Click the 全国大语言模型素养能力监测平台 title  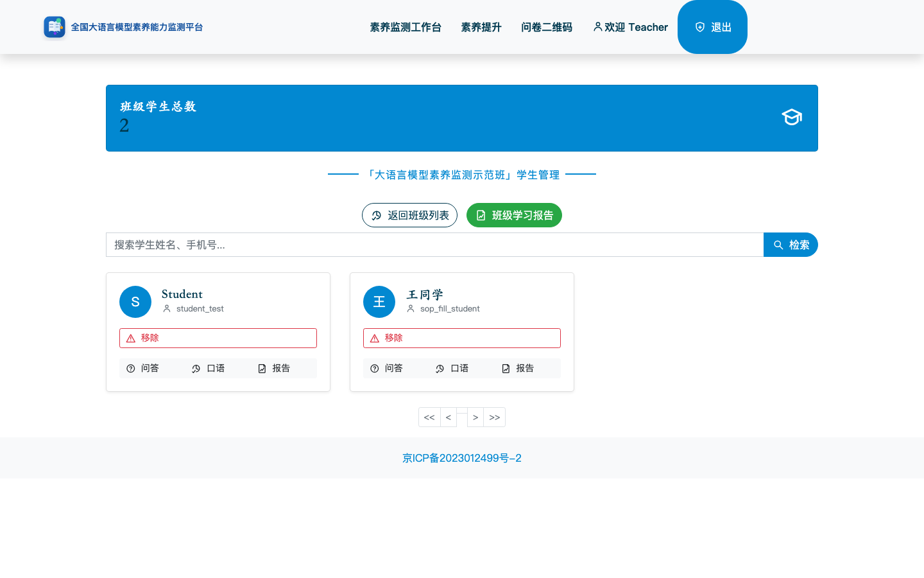tap(137, 27)
